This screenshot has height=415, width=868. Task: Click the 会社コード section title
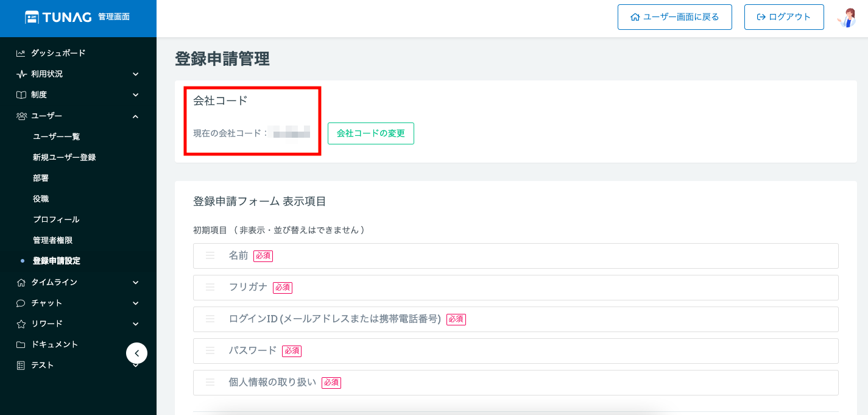tap(221, 101)
